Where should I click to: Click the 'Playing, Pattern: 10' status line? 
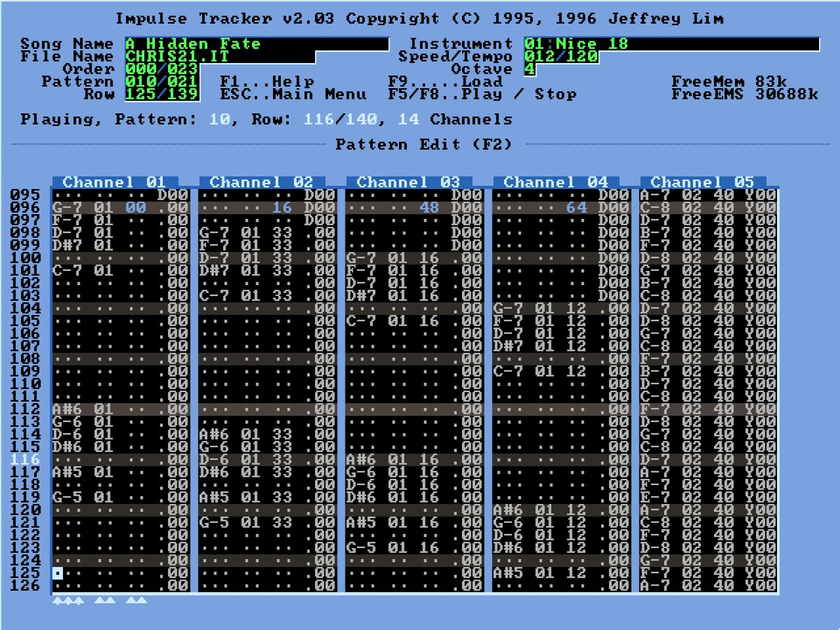[126, 120]
